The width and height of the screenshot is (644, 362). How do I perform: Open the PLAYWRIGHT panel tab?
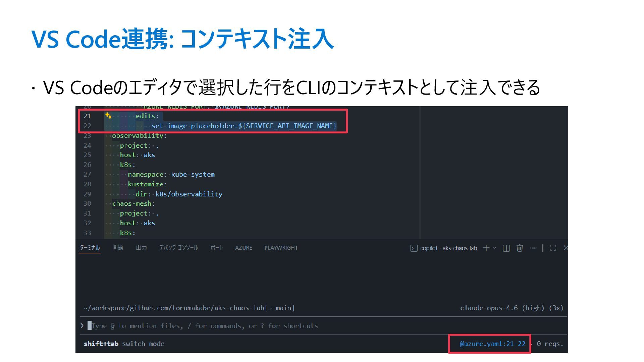281,248
